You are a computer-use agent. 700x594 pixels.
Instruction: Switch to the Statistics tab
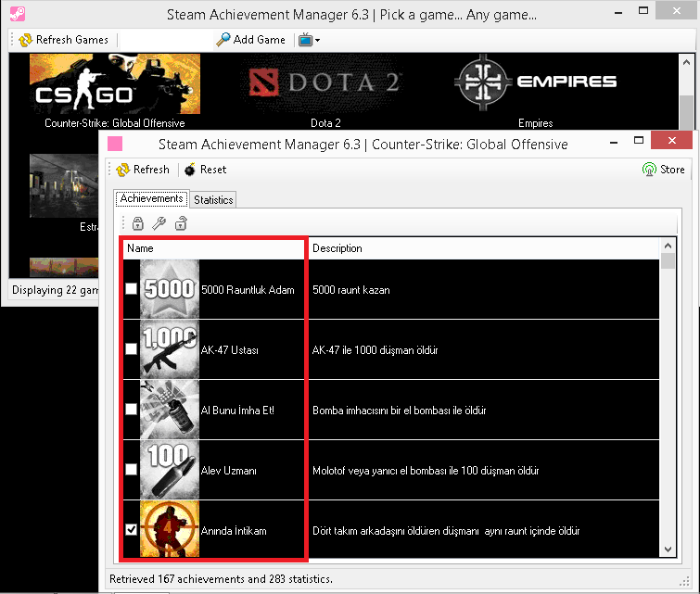click(x=213, y=200)
